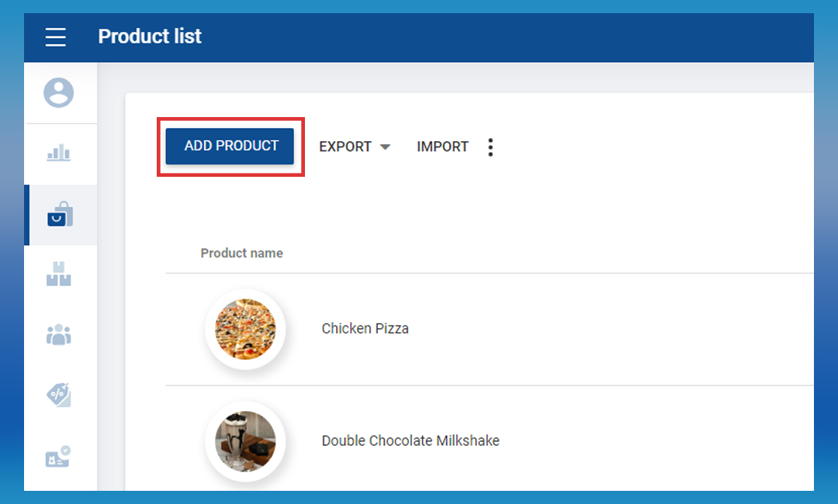Open the Double Chocolate Milkshake image

[x=245, y=441]
